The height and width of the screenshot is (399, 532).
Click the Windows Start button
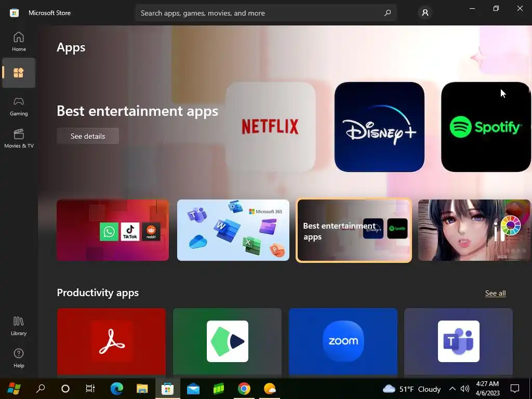pyautogui.click(x=14, y=389)
